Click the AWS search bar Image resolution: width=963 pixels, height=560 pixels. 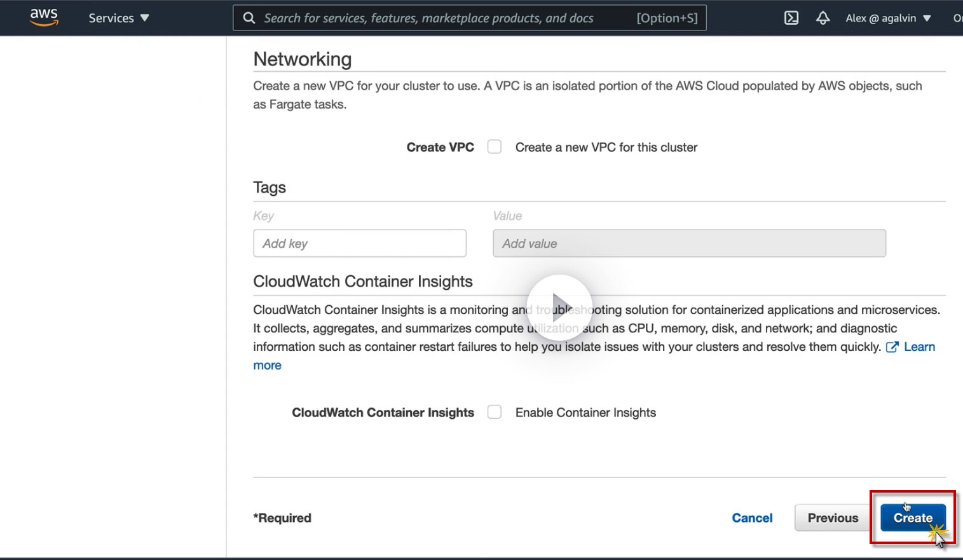click(445, 18)
